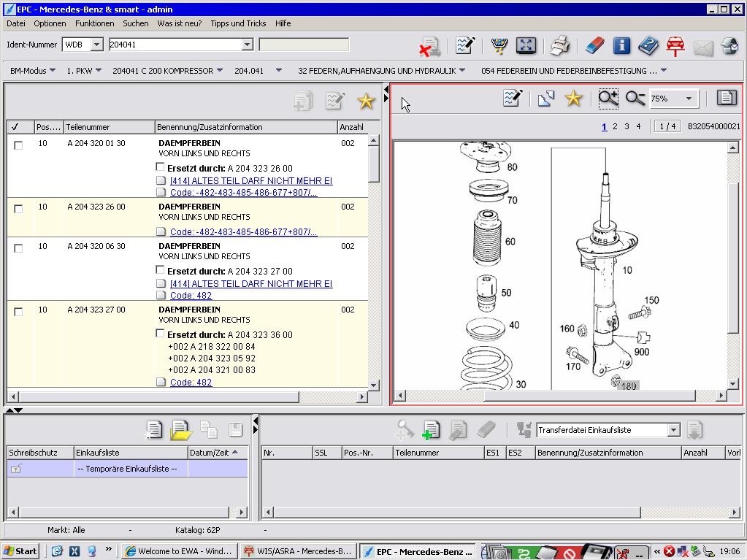Image resolution: width=747 pixels, height=560 pixels.
Task: Click add part to shopping list icon
Action: [431, 429]
